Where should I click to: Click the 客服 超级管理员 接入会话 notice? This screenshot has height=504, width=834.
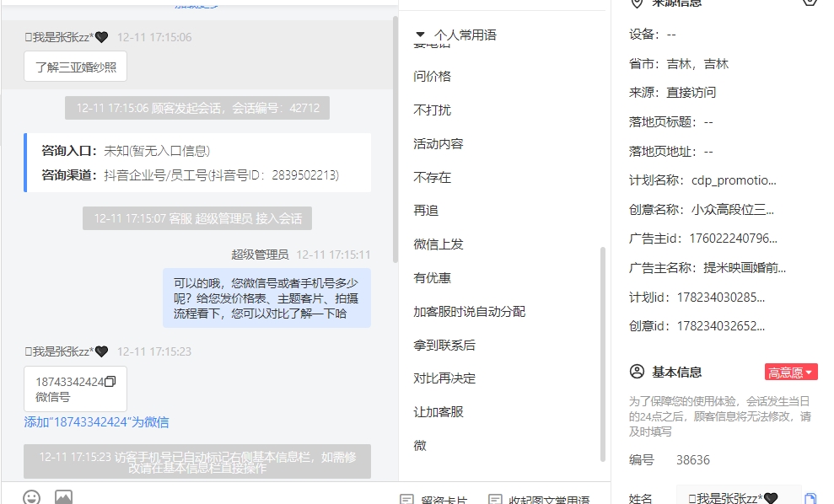pyautogui.click(x=197, y=218)
